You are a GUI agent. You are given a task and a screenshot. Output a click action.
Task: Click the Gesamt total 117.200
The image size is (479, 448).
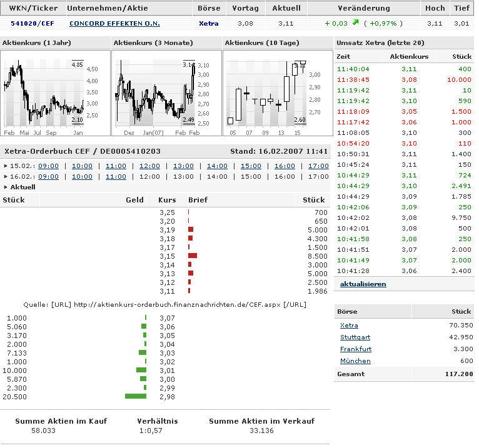click(x=459, y=374)
